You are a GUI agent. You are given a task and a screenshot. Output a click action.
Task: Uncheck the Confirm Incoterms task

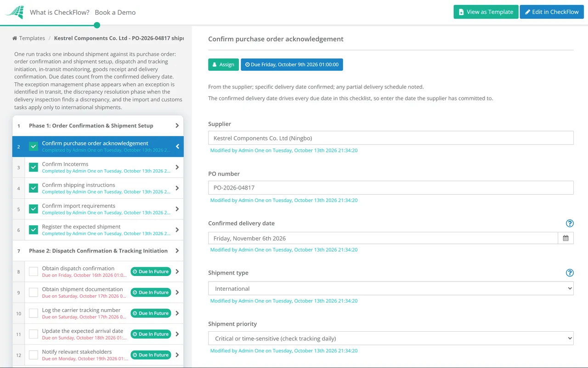coord(34,167)
